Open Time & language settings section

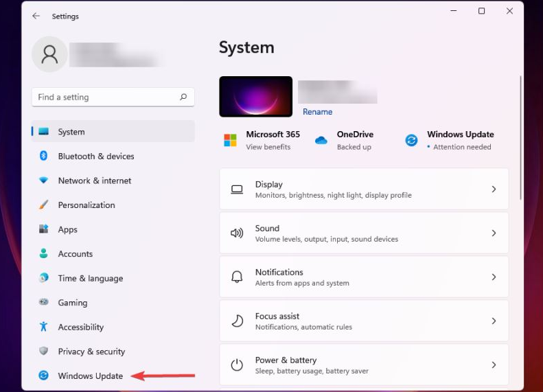pyautogui.click(x=90, y=279)
